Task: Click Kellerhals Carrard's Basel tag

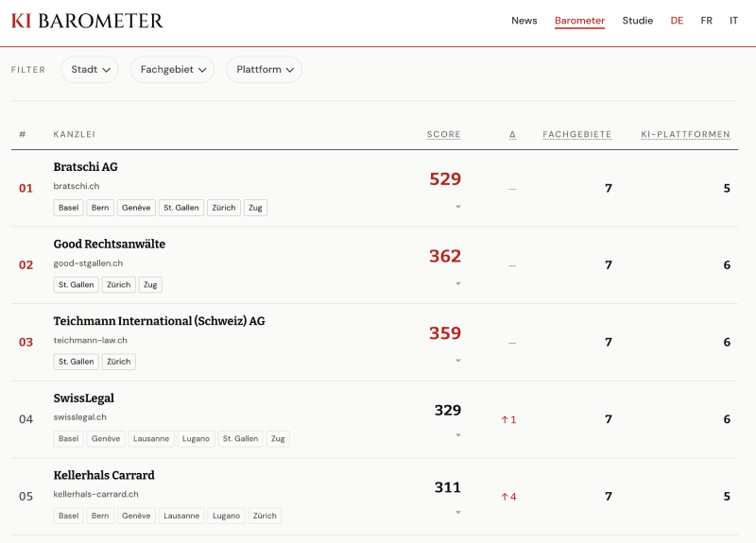Action: pyautogui.click(x=68, y=516)
